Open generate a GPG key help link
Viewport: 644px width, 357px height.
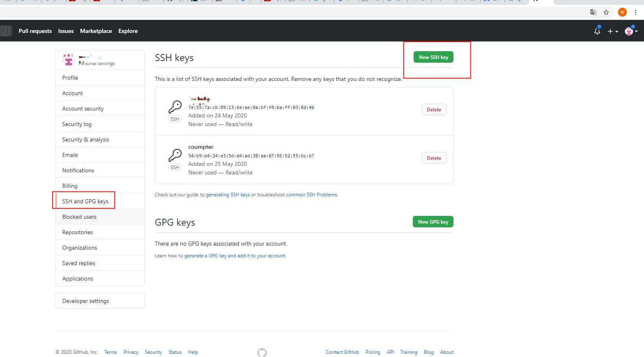click(235, 256)
